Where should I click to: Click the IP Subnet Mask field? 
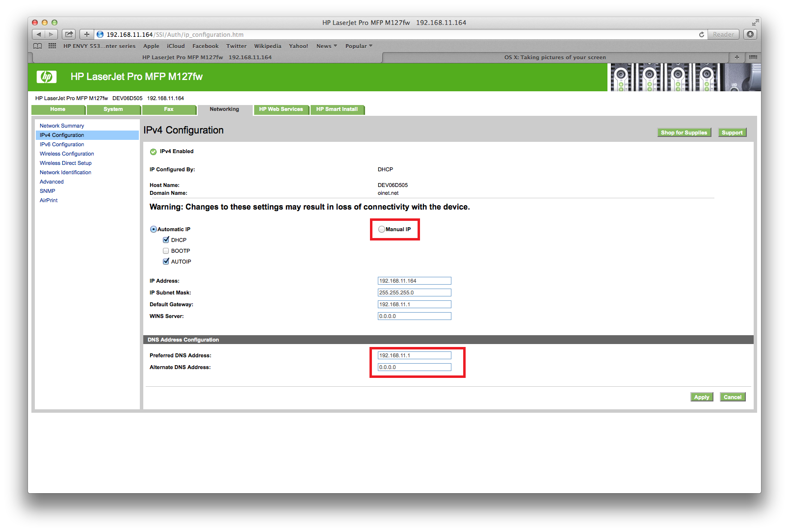click(415, 293)
